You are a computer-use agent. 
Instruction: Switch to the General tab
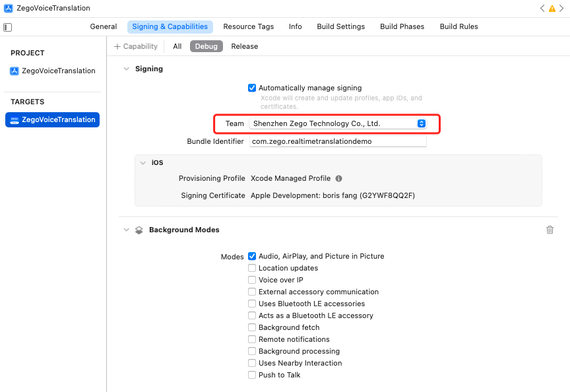pos(103,26)
